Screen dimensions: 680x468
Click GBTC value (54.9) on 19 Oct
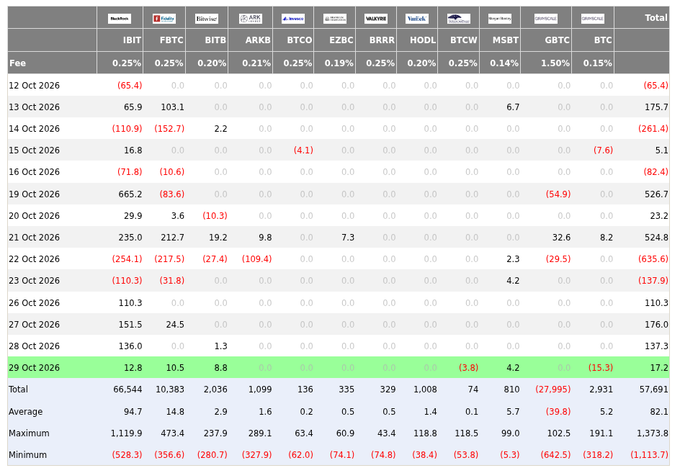558,194
